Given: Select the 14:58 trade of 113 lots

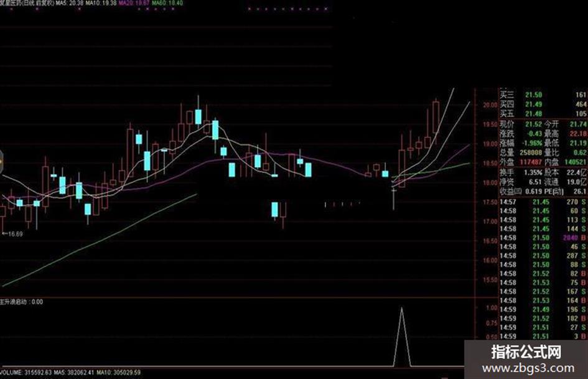Looking at the screenshot, I should (x=543, y=220).
